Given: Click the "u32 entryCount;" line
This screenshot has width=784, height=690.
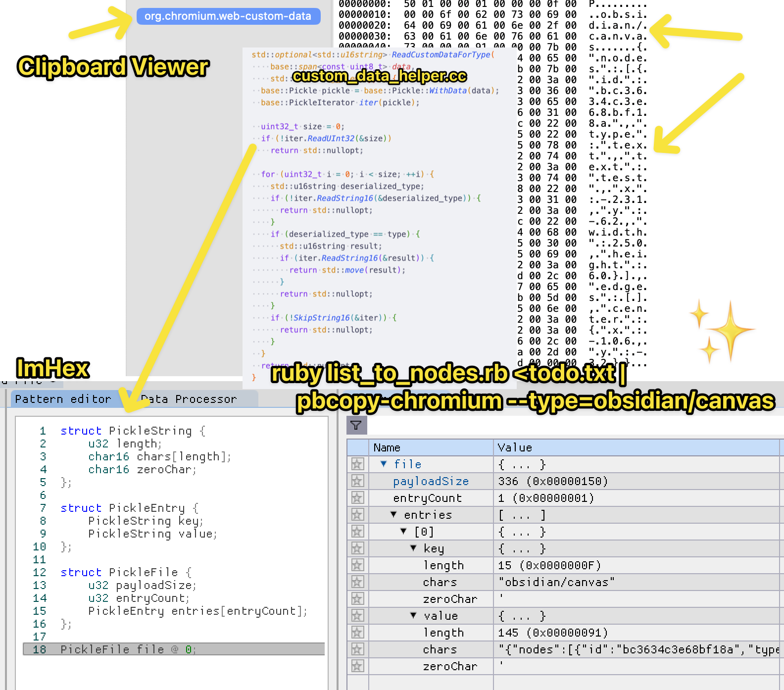Looking at the screenshot, I should (x=139, y=598).
